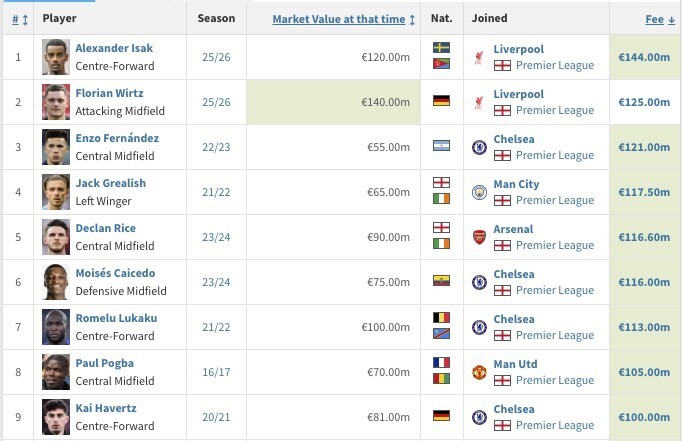Viewport: 682px width, 441px height.
Task: Open Alexander Isak's player profile link
Action: 113,48
